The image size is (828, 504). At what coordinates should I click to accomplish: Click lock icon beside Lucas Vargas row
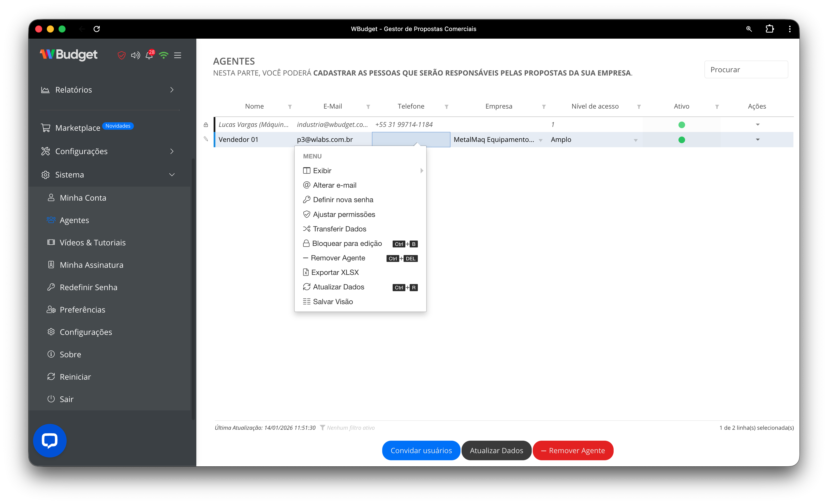pos(206,125)
